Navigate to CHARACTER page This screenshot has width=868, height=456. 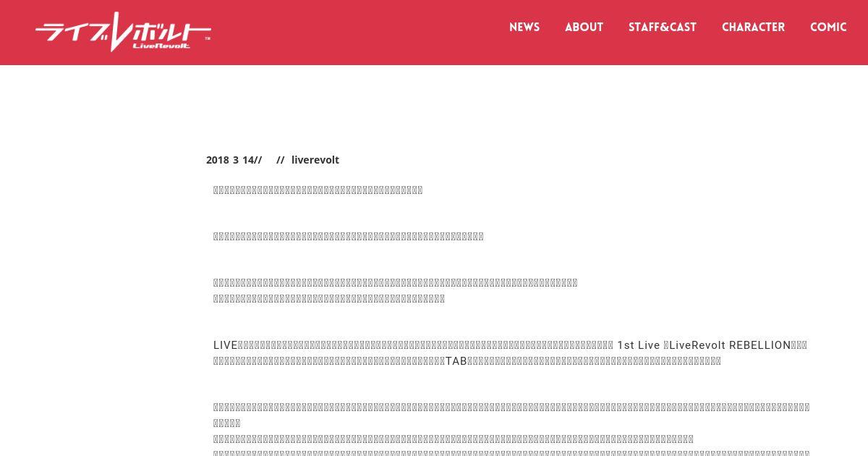[x=753, y=28]
